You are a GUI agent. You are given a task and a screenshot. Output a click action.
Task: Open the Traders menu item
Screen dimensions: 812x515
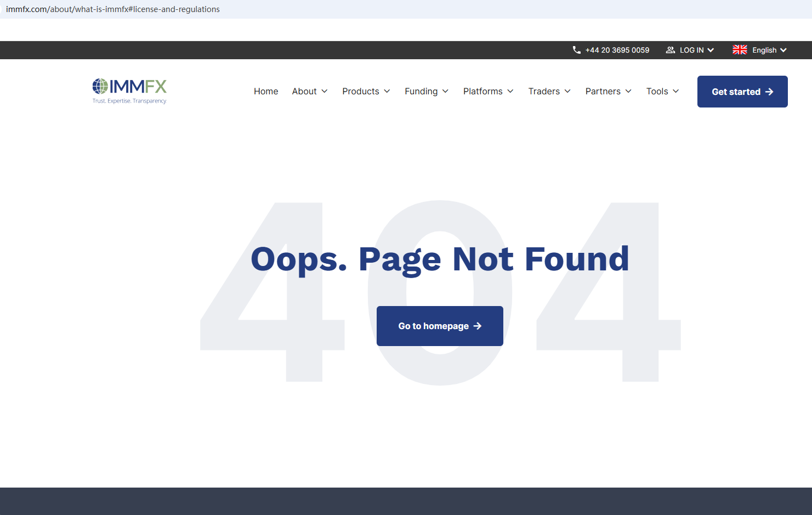(x=549, y=91)
